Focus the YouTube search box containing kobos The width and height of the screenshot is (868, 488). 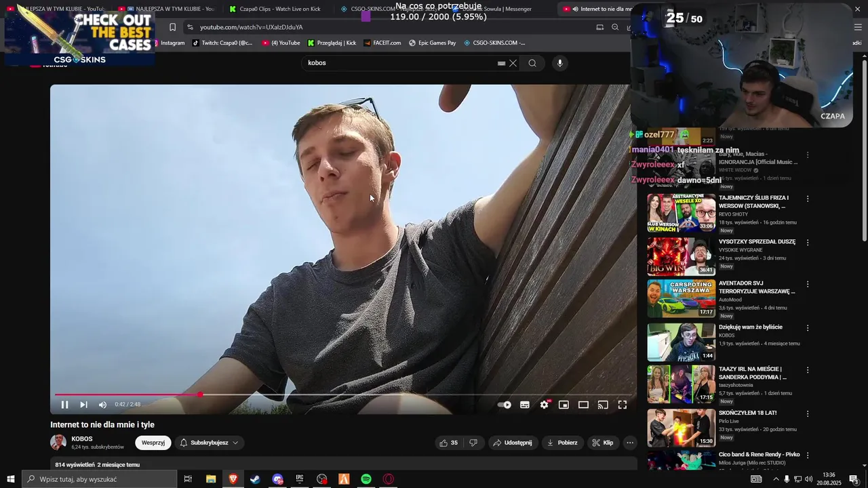coord(400,63)
